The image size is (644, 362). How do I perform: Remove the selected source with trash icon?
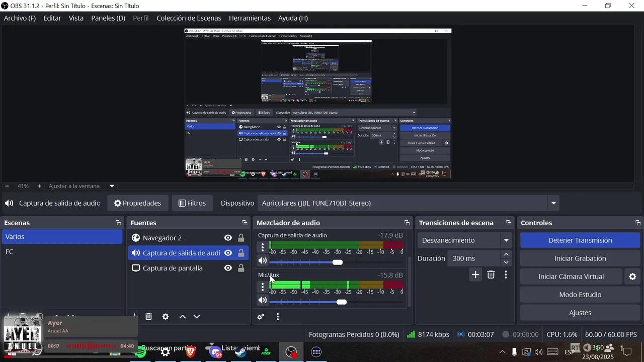tap(148, 317)
